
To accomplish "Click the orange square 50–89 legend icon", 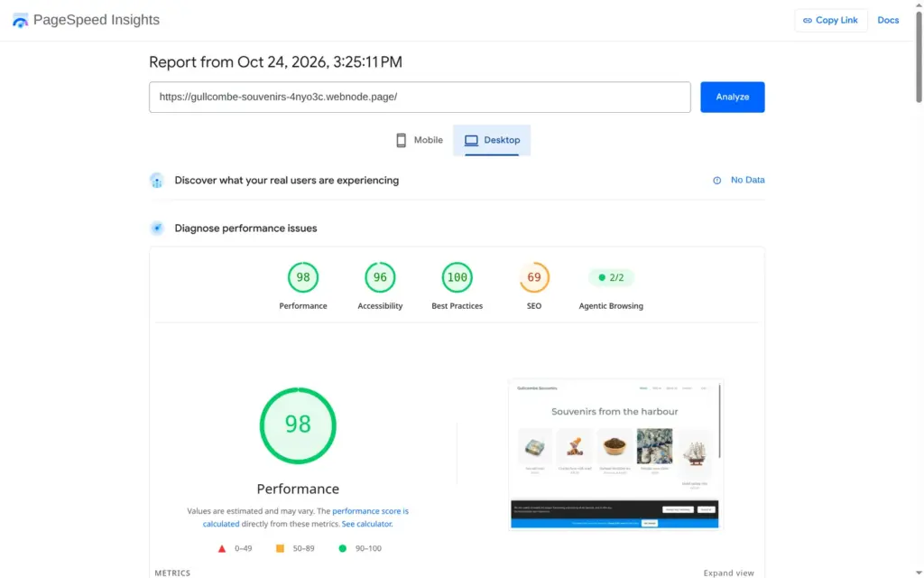I will [x=280, y=548].
